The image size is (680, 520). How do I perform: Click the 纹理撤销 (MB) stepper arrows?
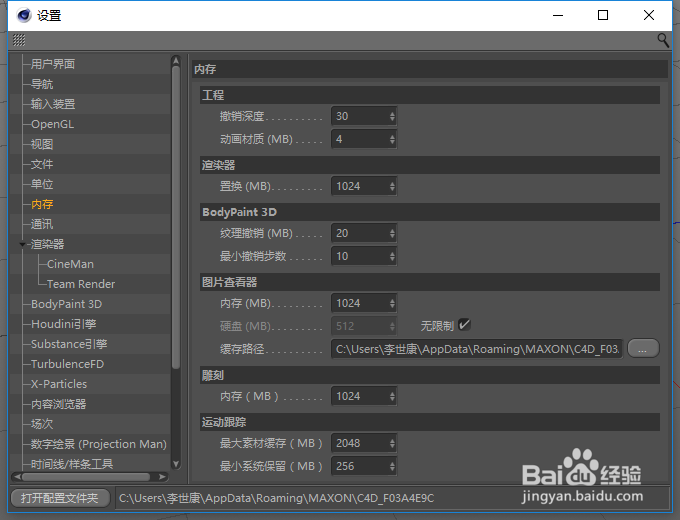tap(392, 233)
